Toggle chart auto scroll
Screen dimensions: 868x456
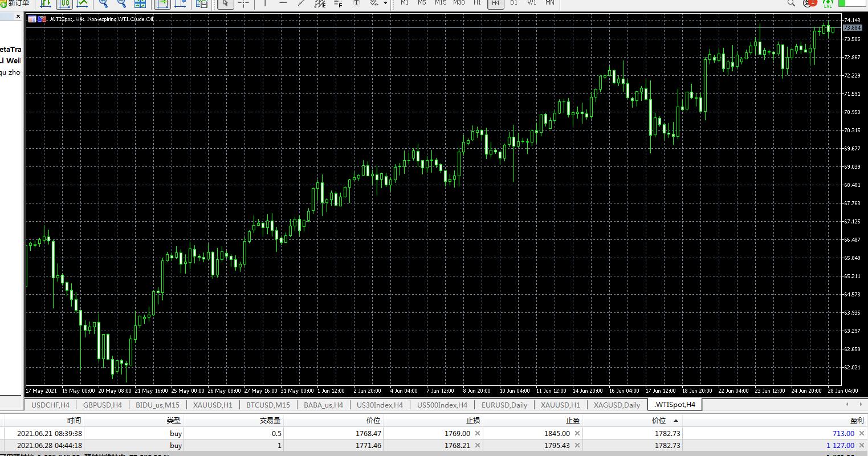[162, 3]
